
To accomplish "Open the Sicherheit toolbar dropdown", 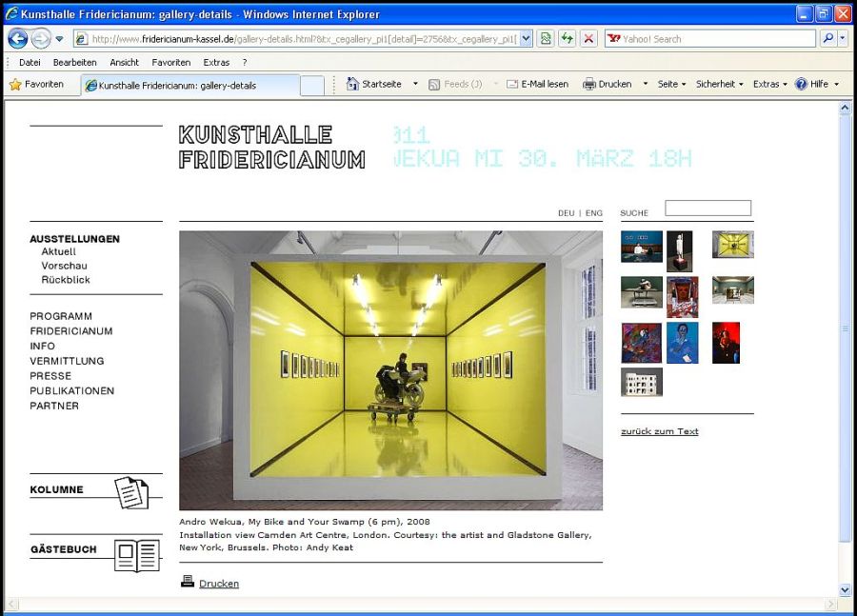I will (720, 84).
